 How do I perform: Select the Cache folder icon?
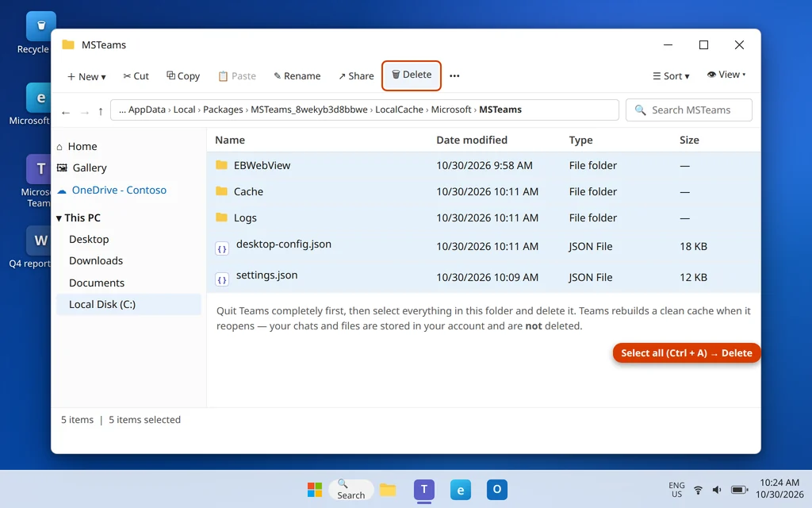coord(222,190)
